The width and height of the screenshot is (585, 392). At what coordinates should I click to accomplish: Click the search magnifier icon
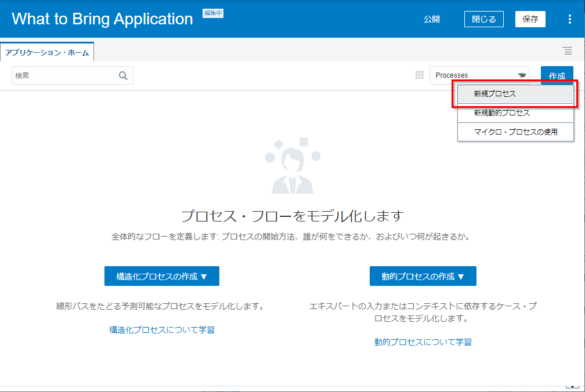[x=123, y=75]
